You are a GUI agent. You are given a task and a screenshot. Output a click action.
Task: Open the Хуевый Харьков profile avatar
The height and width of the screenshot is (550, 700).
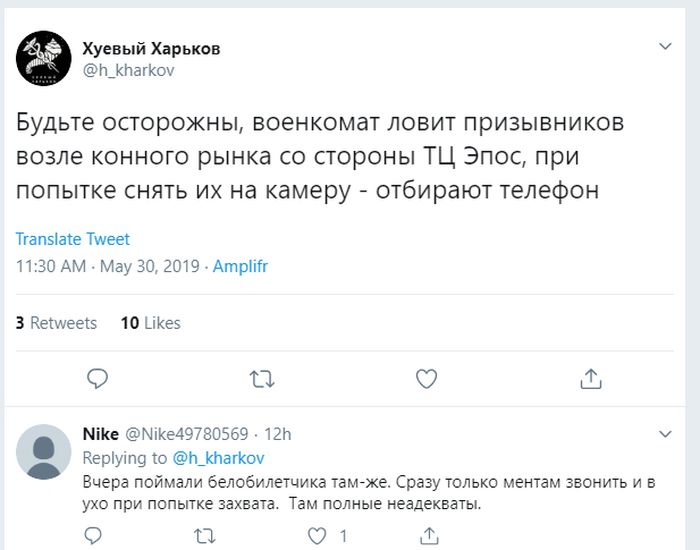coord(44,59)
